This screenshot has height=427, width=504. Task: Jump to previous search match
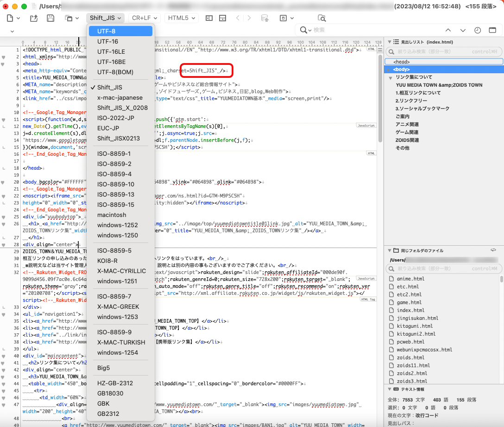[448, 30]
